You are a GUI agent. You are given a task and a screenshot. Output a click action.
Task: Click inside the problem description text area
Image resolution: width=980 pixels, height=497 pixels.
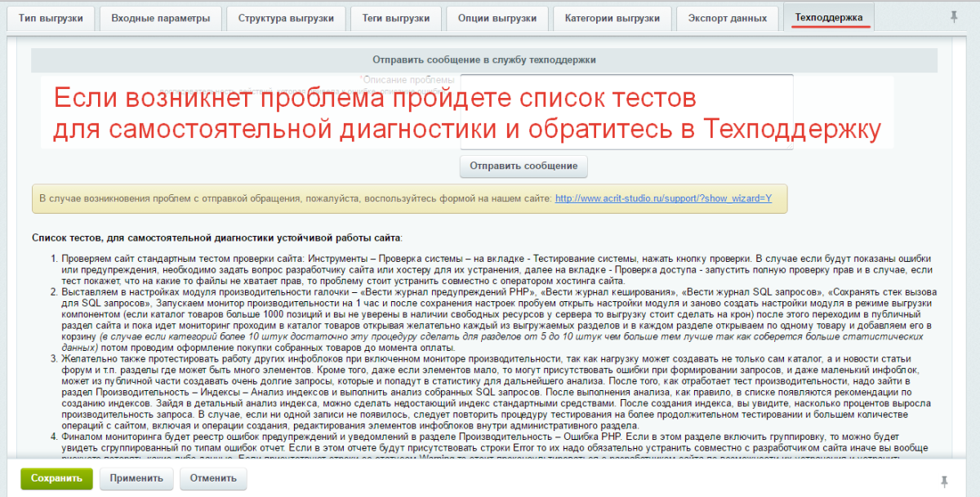(x=626, y=110)
